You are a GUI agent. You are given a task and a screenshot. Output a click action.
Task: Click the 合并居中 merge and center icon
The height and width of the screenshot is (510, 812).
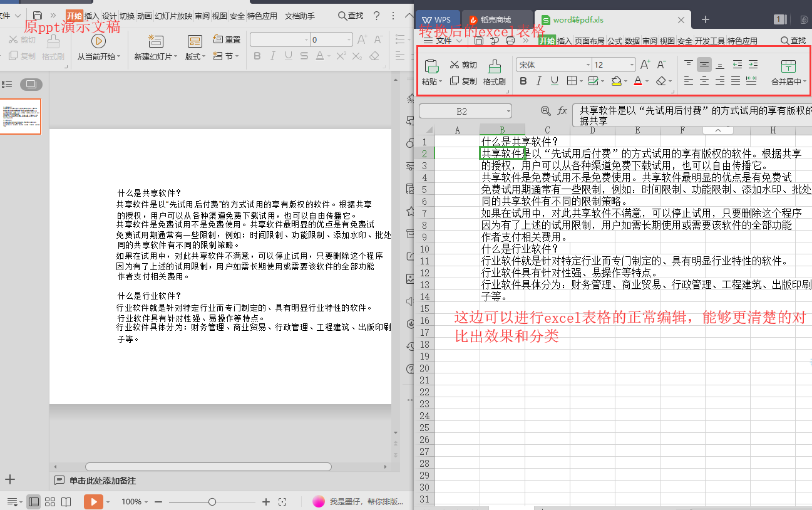click(x=788, y=66)
